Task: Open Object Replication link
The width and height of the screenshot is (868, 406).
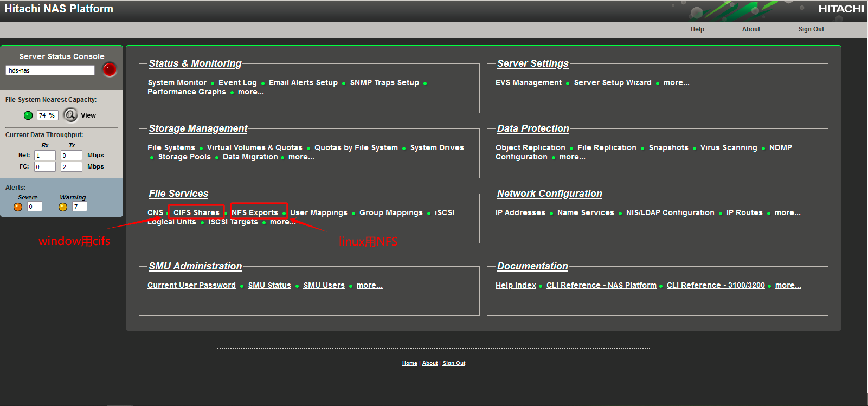Action: [530, 147]
